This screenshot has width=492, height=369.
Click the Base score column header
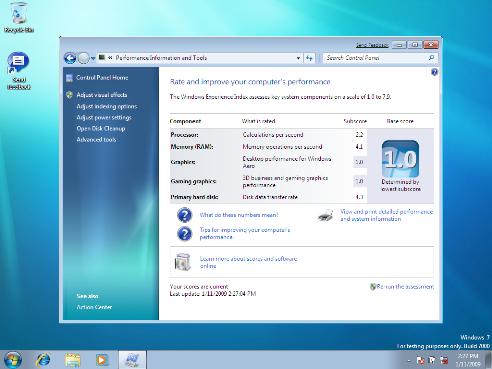400,121
